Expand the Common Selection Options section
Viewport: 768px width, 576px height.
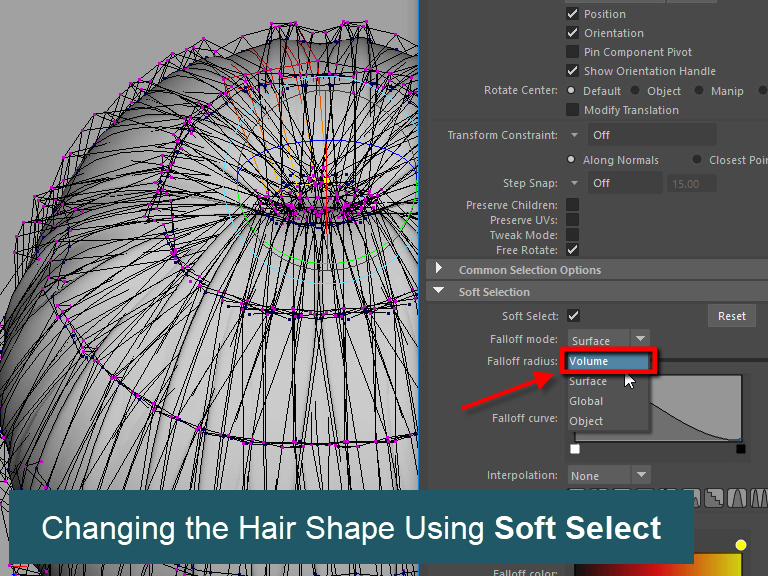(x=439, y=270)
